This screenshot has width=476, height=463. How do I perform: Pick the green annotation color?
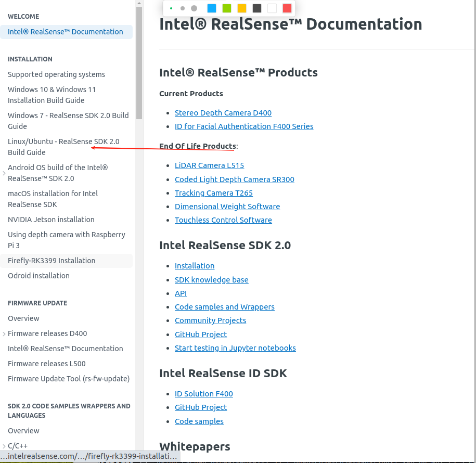227,8
